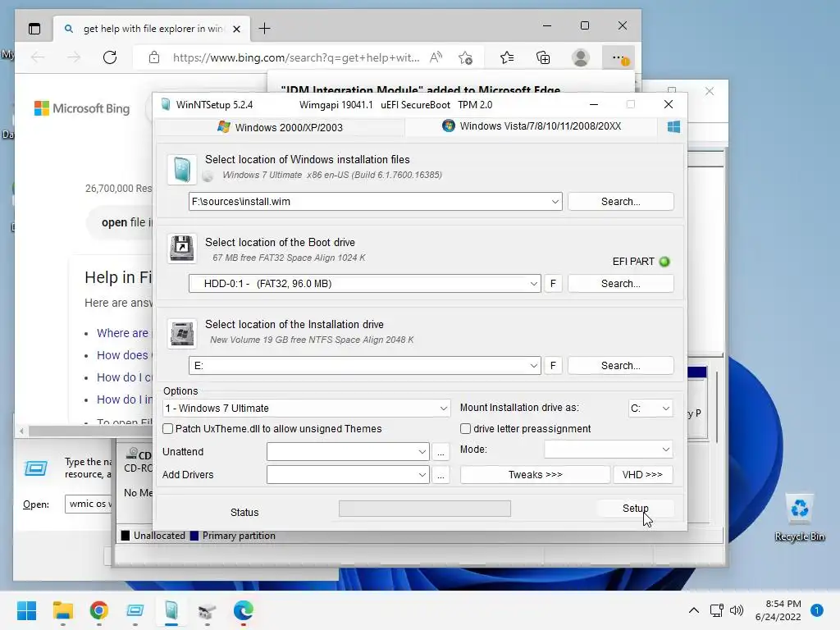Click the Microsoft Bing logo

click(82, 108)
